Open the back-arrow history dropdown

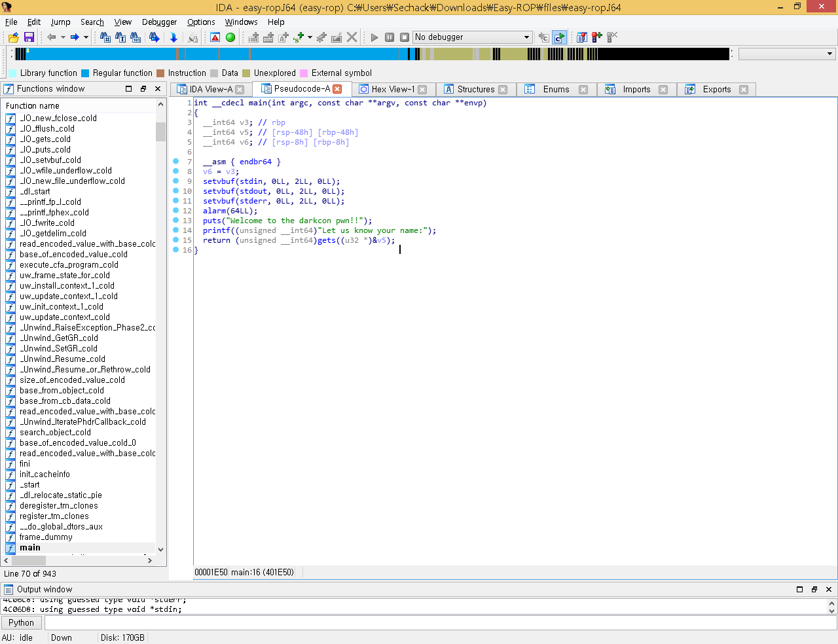click(63, 37)
